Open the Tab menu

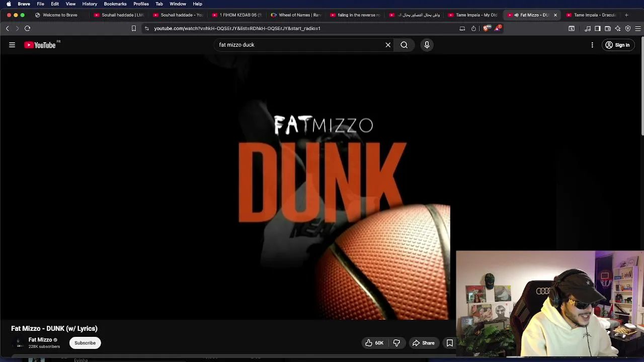(159, 4)
